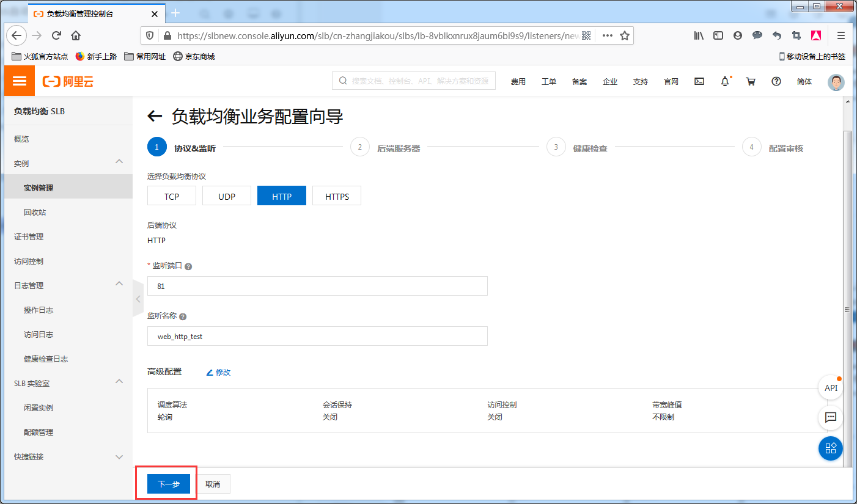
Task: Collapse the 日志管理 sidebar section
Action: coord(67,285)
